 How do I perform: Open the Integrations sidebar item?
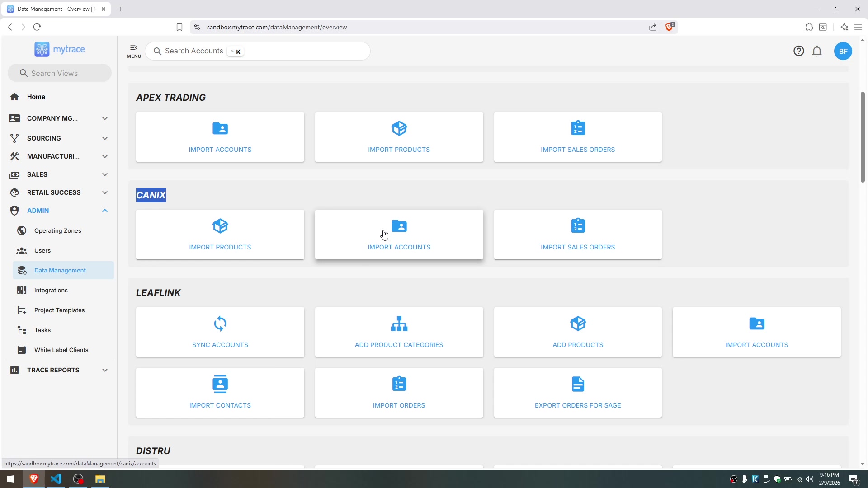point(51,290)
